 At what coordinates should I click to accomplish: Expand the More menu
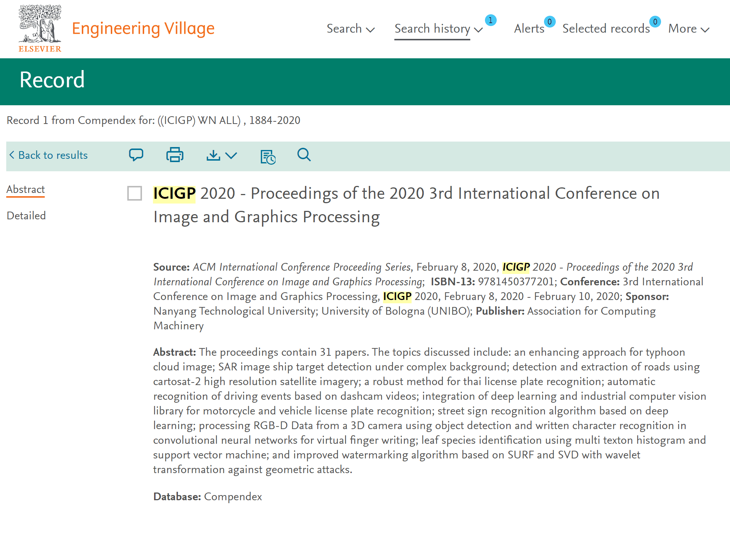tap(689, 29)
